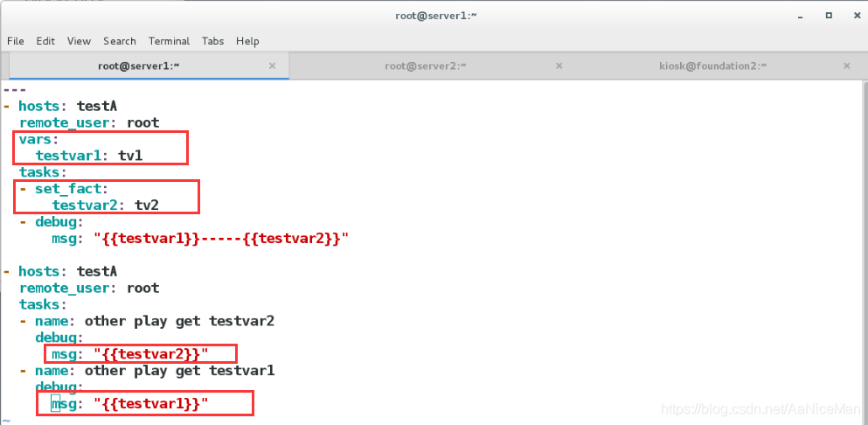Open the Tabs menu
The height and width of the screenshot is (425, 868).
(x=212, y=41)
